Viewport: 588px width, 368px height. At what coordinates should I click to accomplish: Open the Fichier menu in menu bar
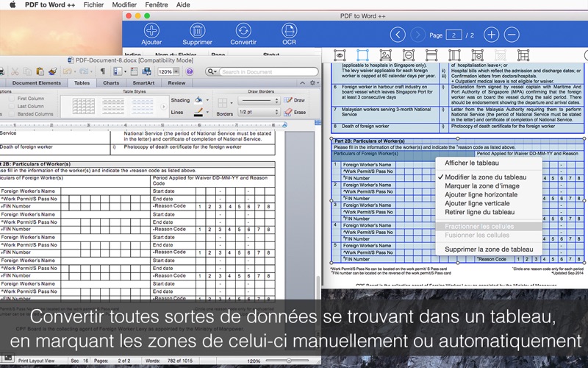tap(94, 5)
